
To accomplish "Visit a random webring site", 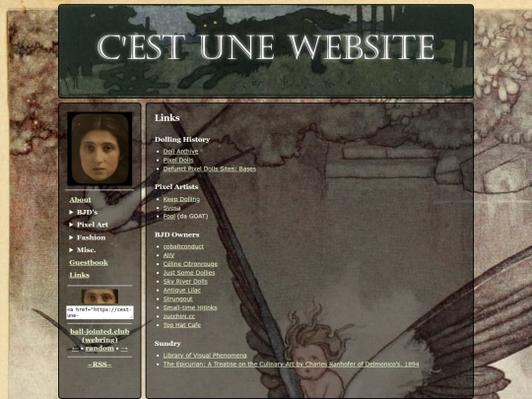I will pyautogui.click(x=100, y=349).
